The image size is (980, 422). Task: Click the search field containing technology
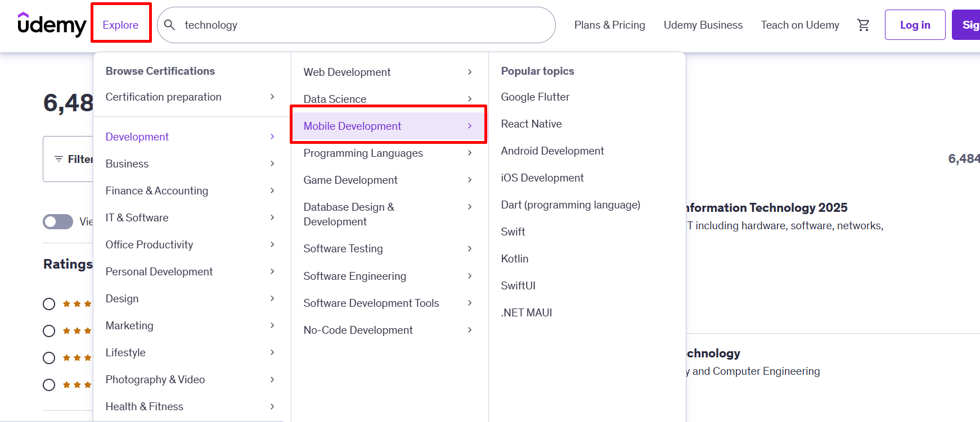[356, 25]
